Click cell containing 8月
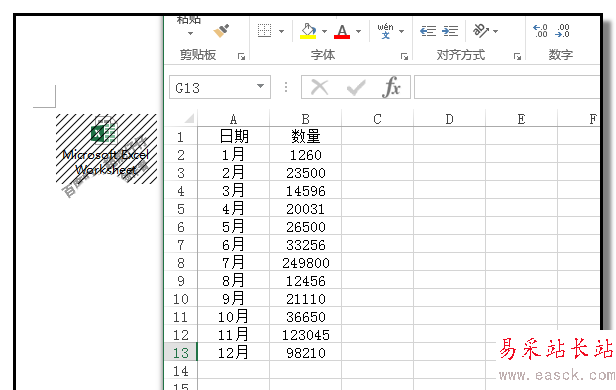Viewport: 616px width, 390px height. (233, 281)
